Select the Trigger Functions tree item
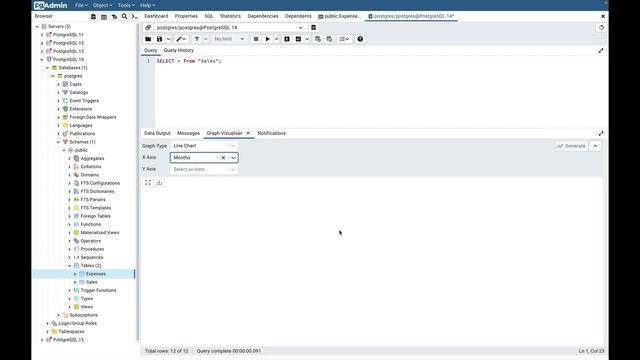This screenshot has width=640, height=360. point(98,290)
